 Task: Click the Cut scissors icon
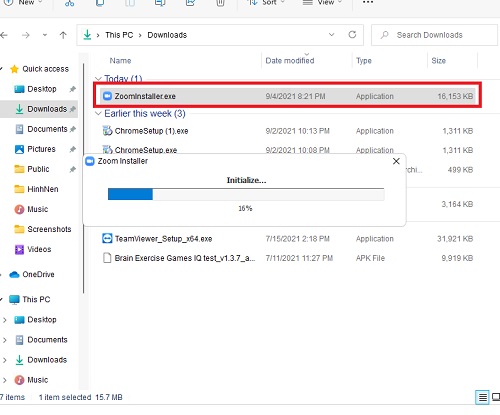(70, 3)
